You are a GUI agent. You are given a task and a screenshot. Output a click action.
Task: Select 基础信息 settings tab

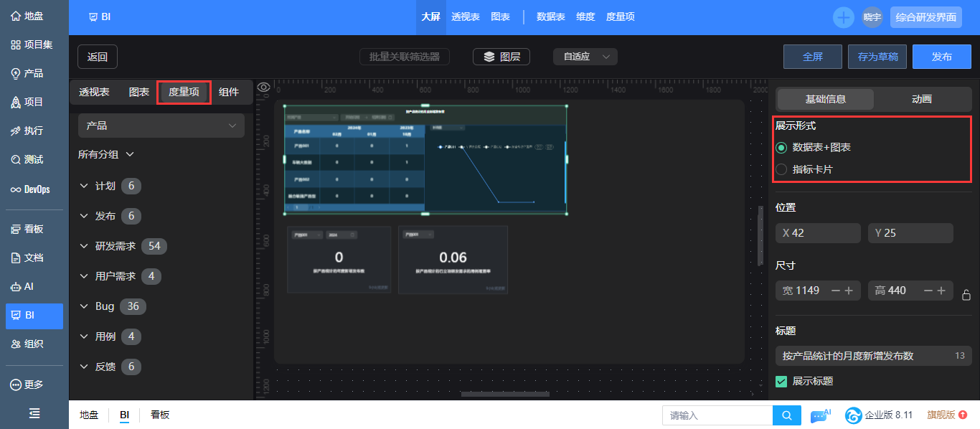point(826,99)
